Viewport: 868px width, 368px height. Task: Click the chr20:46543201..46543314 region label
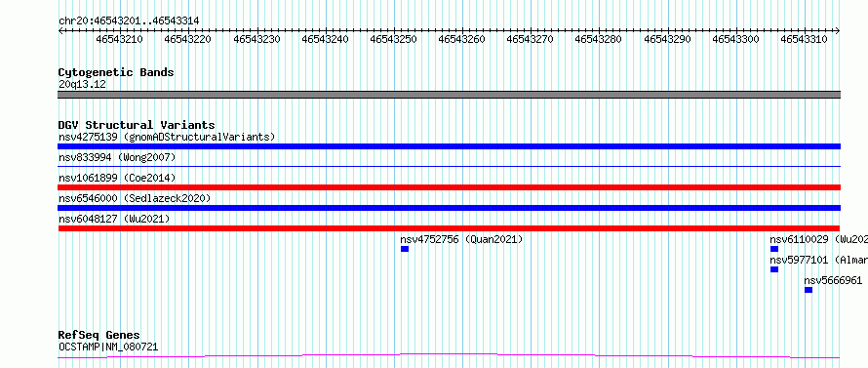pos(129,21)
